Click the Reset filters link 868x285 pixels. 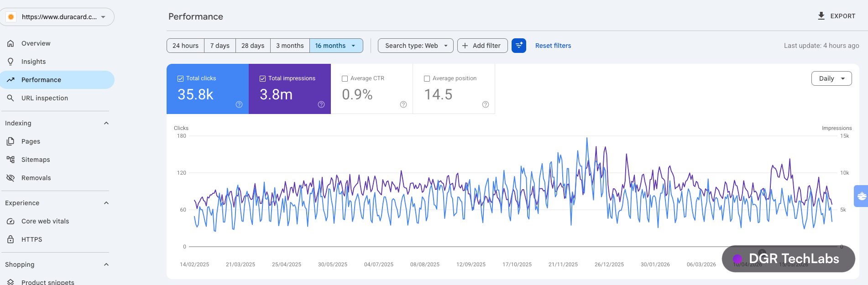pos(553,46)
